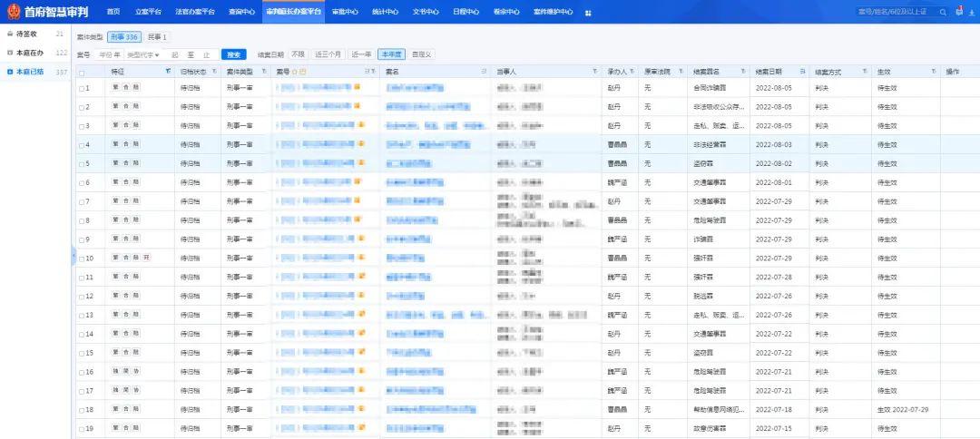The width and height of the screenshot is (980, 439).
Task: Click sort icon on 案名 column
Action: [x=484, y=72]
